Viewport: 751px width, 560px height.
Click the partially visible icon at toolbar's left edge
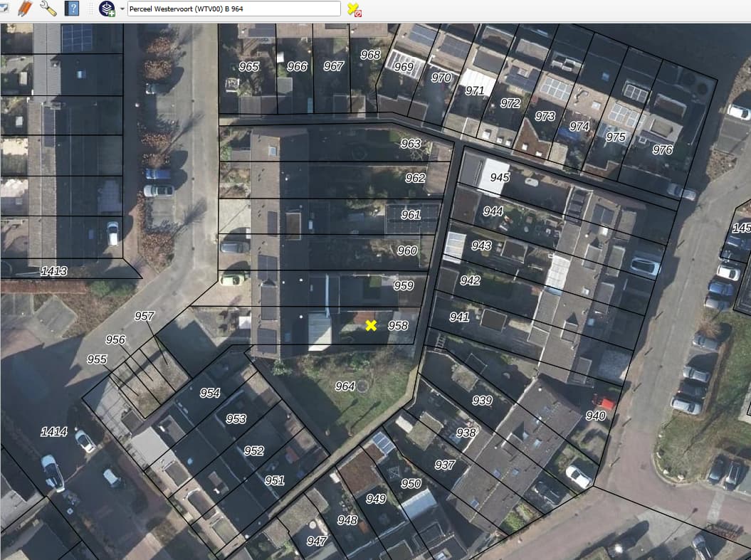tap(4, 9)
